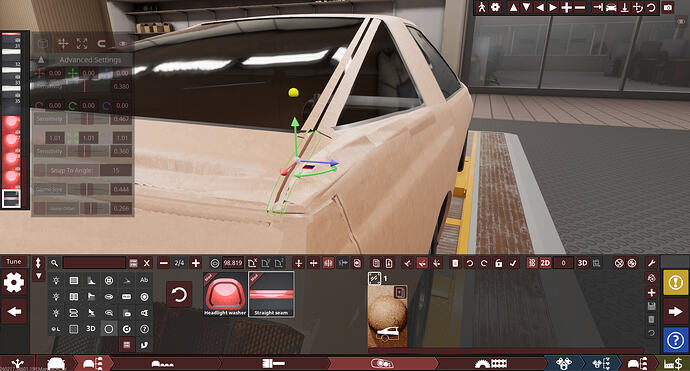Delete fixture with trash can icon
This screenshot has height=371, width=690.
455,263
